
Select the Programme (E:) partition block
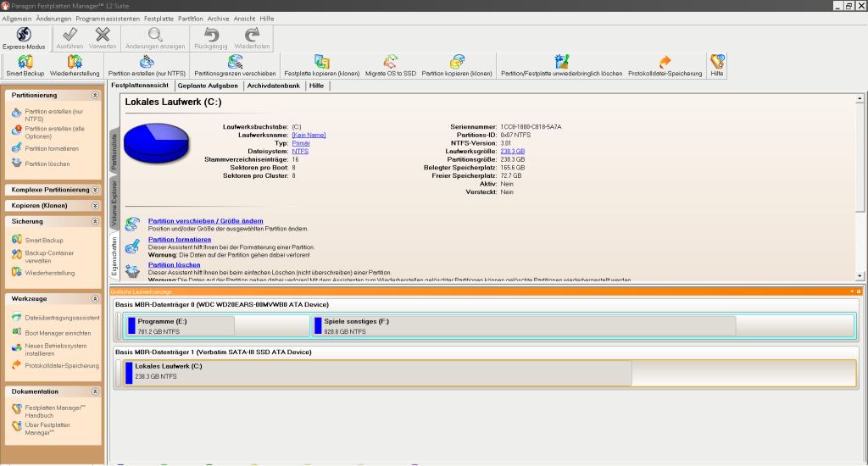coord(180,326)
